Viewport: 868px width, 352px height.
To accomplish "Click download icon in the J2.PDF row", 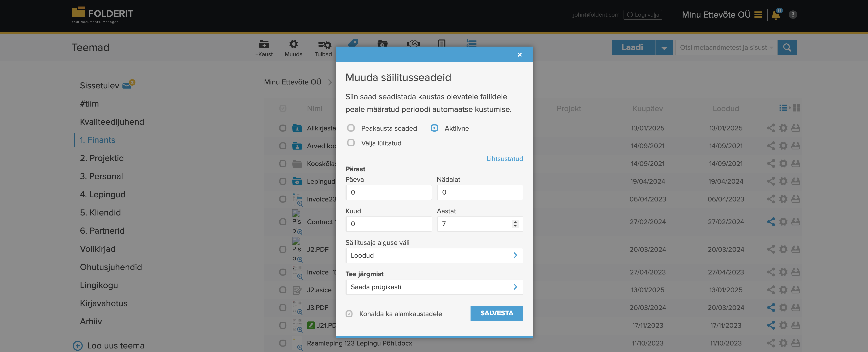I will (x=796, y=249).
